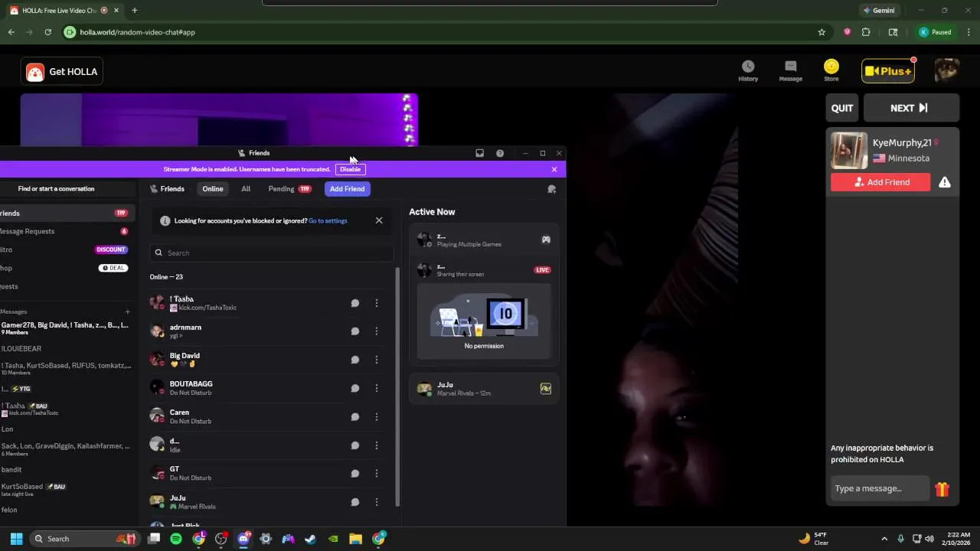
Task: Close the blocked accounts notice
Action: (379, 220)
